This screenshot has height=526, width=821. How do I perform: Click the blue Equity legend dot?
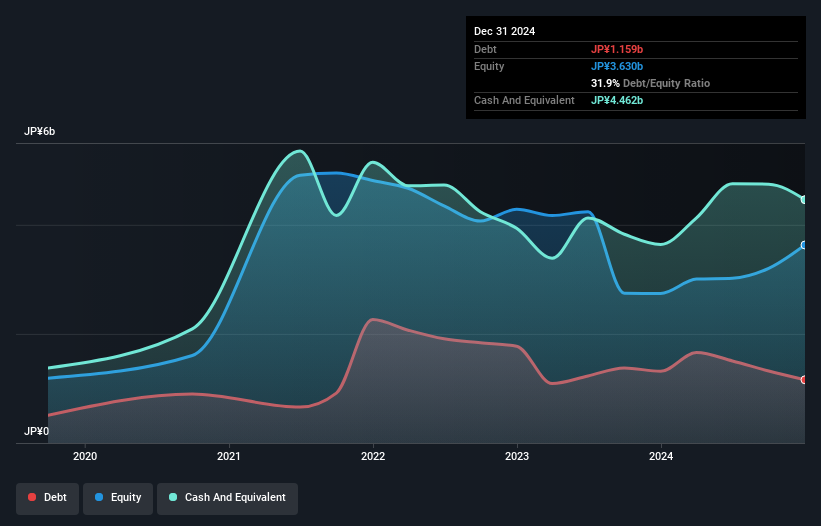click(x=99, y=497)
